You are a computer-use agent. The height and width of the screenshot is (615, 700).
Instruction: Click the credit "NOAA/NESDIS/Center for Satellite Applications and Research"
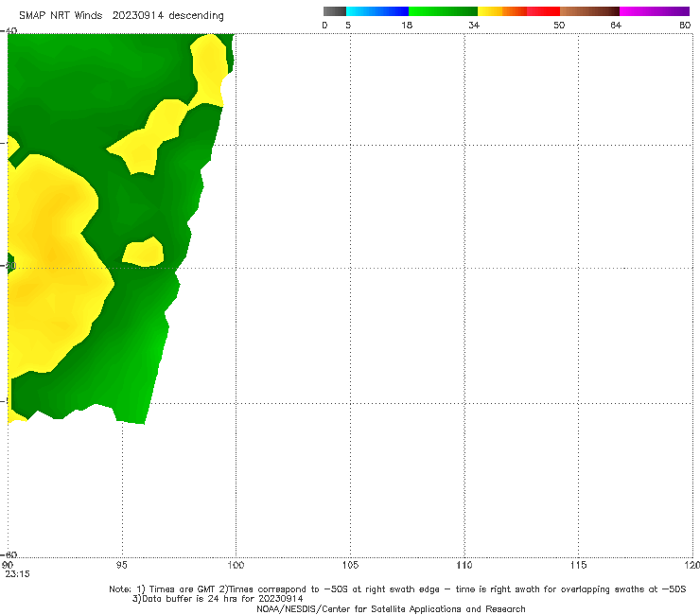pyautogui.click(x=391, y=608)
